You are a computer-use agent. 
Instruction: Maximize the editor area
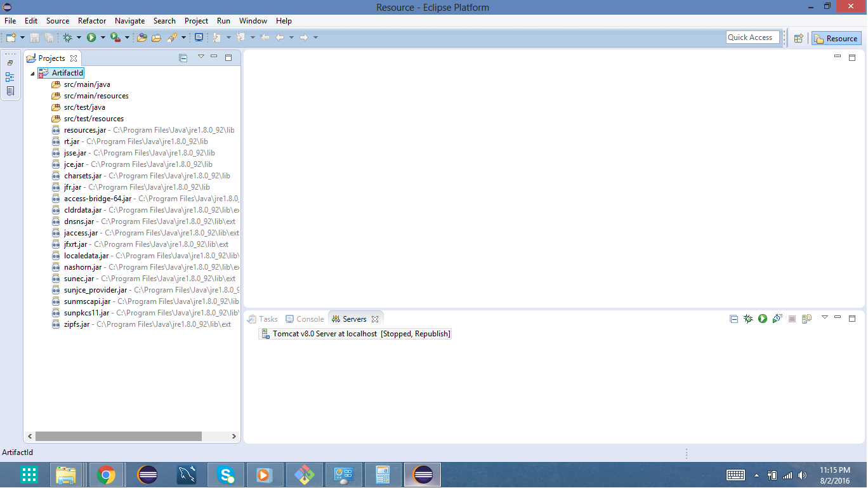(852, 57)
